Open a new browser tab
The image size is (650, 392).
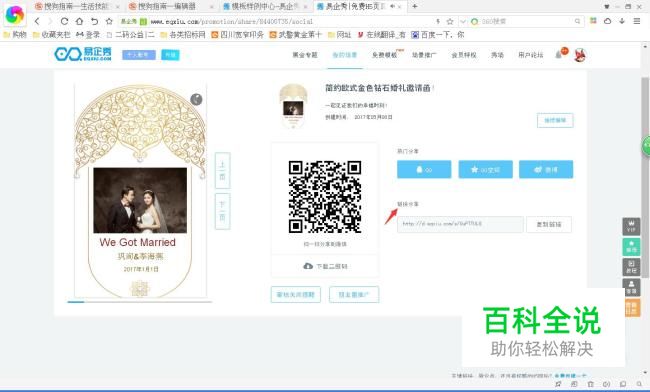pyautogui.click(x=415, y=6)
